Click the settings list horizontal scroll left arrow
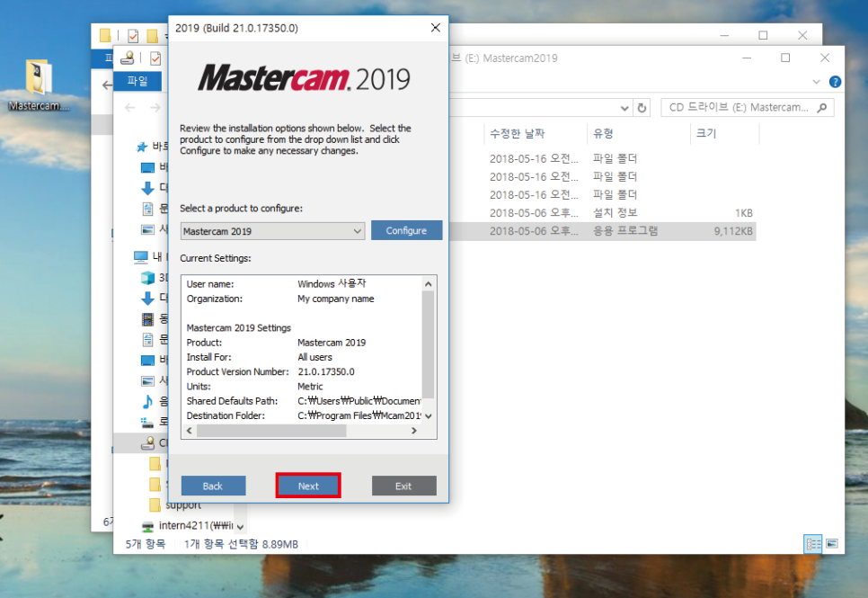 click(x=190, y=431)
